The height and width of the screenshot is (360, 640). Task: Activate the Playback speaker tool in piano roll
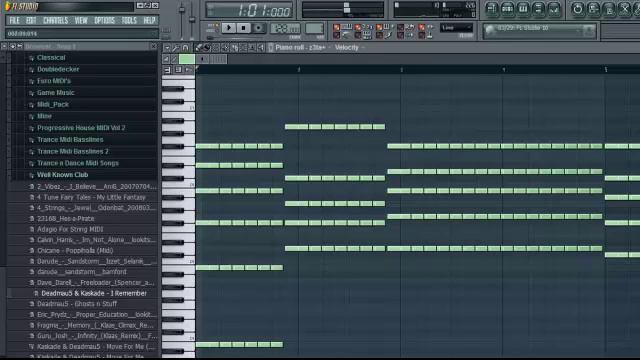(261, 48)
